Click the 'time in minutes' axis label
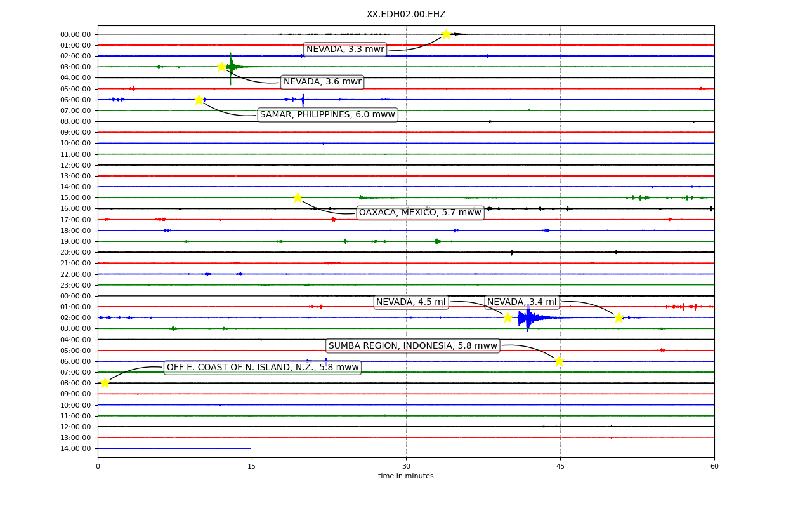The width and height of the screenshot is (812, 508). [406, 476]
